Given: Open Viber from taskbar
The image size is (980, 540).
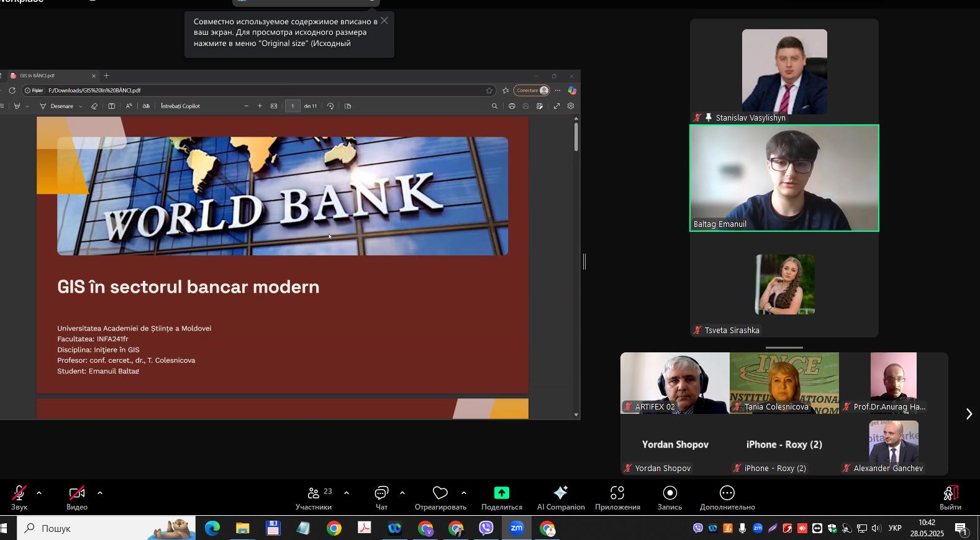Looking at the screenshot, I should tap(486, 528).
